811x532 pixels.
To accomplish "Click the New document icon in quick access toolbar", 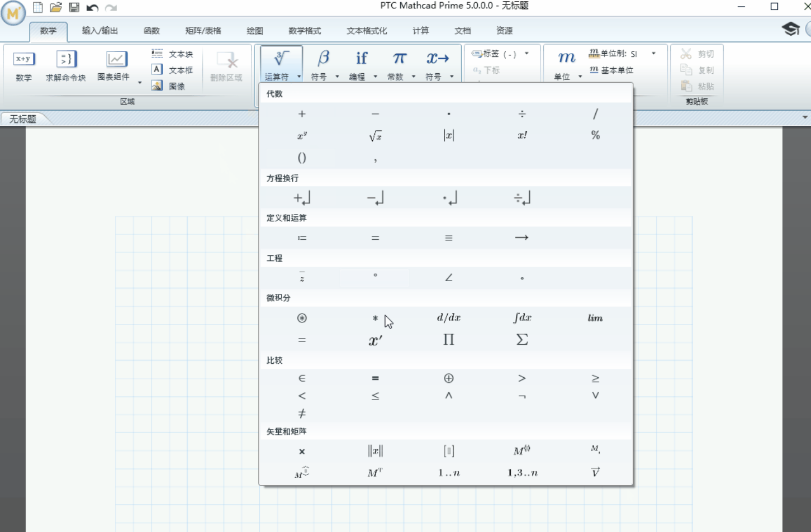I will point(38,7).
